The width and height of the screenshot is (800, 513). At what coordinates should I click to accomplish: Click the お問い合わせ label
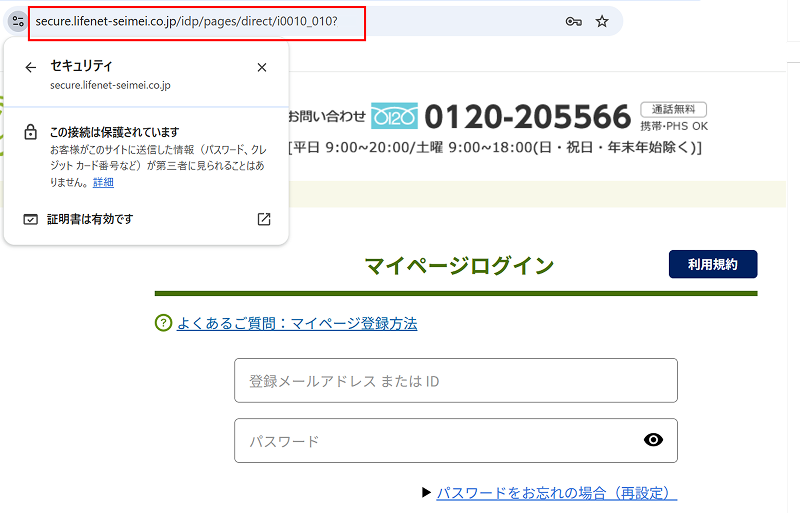[328, 116]
